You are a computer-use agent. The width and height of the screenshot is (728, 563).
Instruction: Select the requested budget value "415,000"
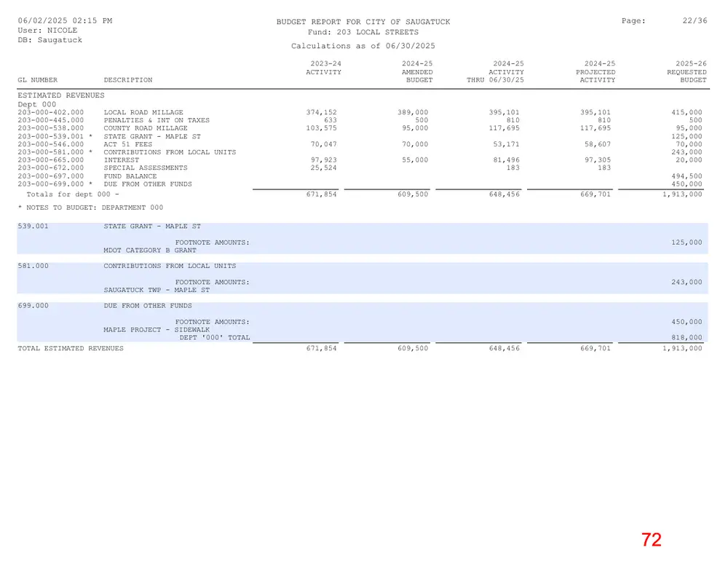pos(687,112)
